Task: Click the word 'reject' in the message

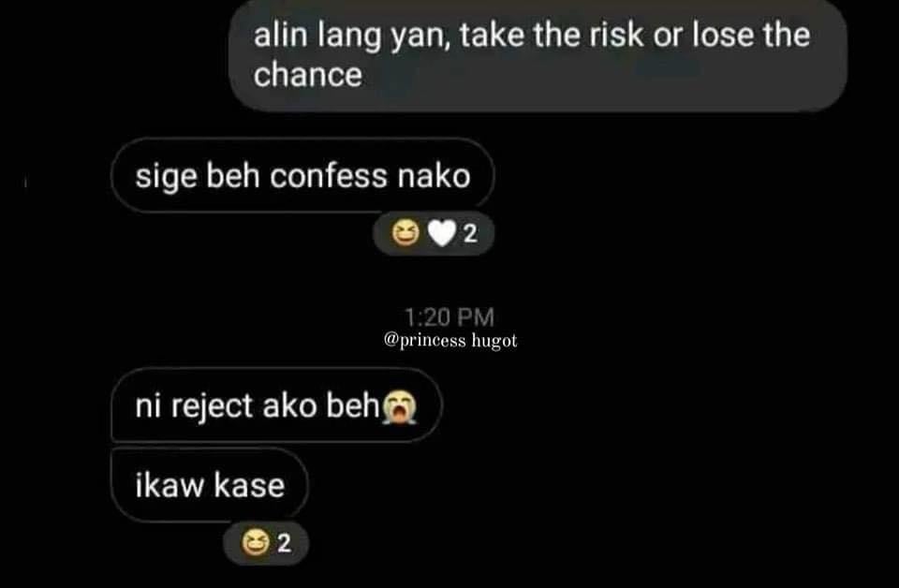Action: click(x=213, y=407)
